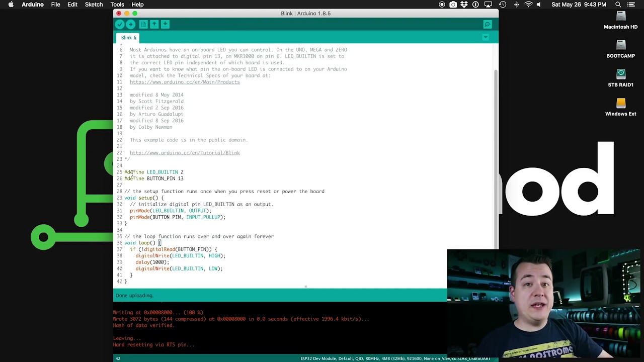Click the camera menu bar icon
The width and height of the screenshot is (644, 362).
[453, 5]
